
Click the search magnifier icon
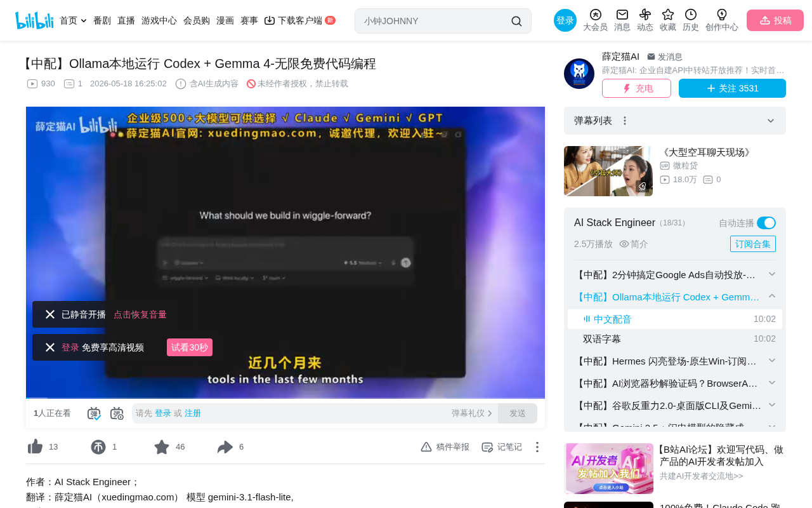[516, 21]
